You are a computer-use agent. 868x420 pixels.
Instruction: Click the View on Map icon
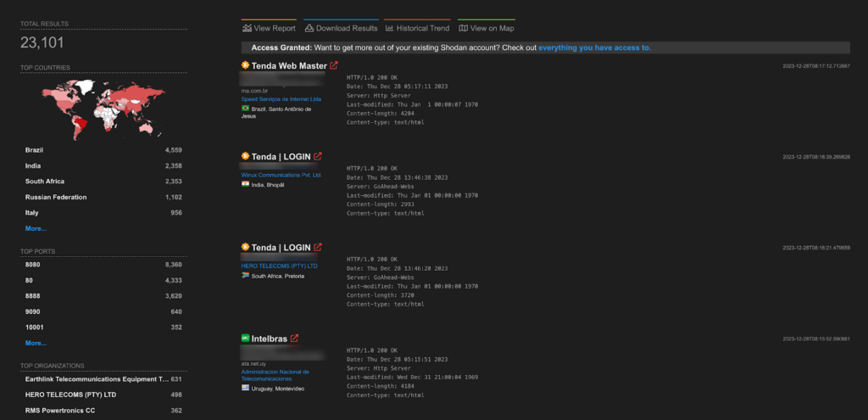point(464,28)
